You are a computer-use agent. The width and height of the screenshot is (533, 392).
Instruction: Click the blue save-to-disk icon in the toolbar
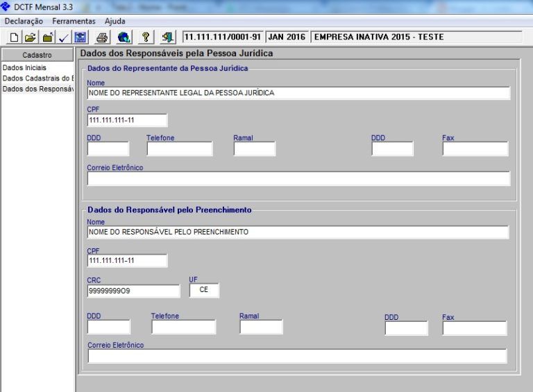click(80, 37)
